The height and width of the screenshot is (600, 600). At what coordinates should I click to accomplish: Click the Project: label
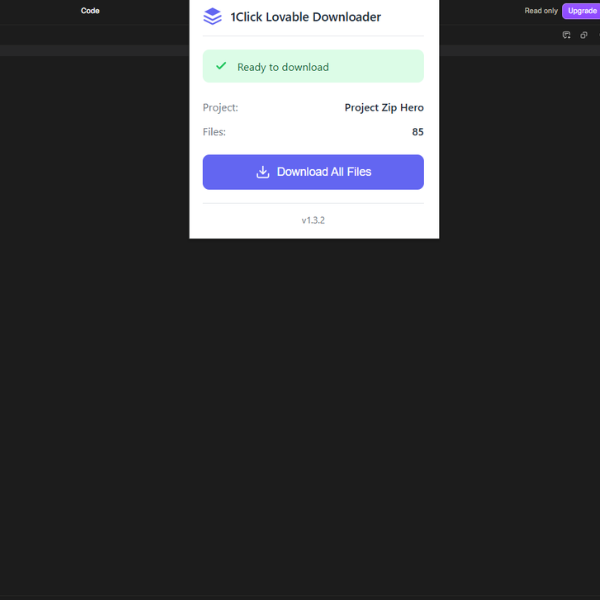pos(220,108)
